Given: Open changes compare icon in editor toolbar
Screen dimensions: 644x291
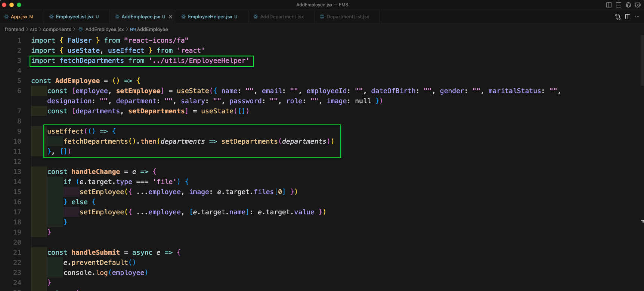Looking at the screenshot, I should (618, 17).
